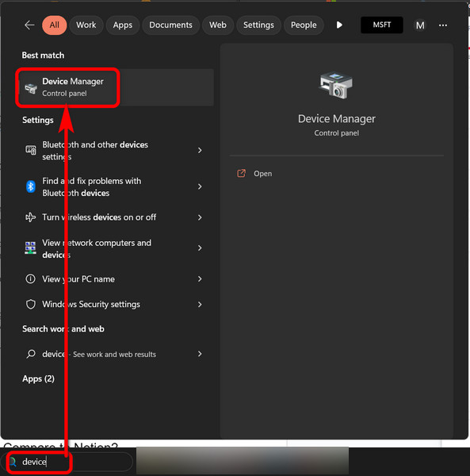Screen dimensions: 470x476
Task: Expand Find and fix Bluetooth problems chevron
Action: tap(200, 186)
